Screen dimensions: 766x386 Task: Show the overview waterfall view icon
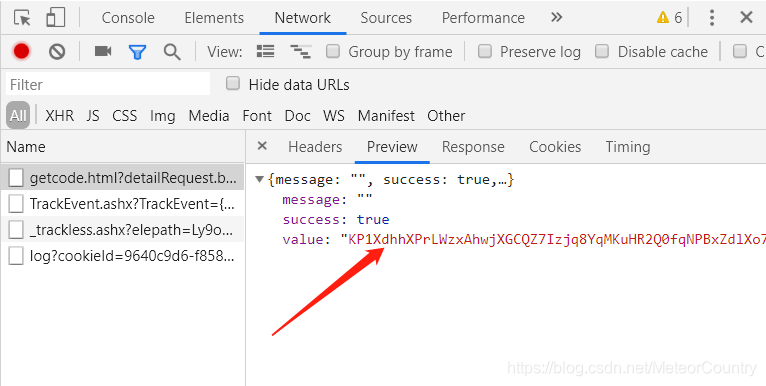300,51
